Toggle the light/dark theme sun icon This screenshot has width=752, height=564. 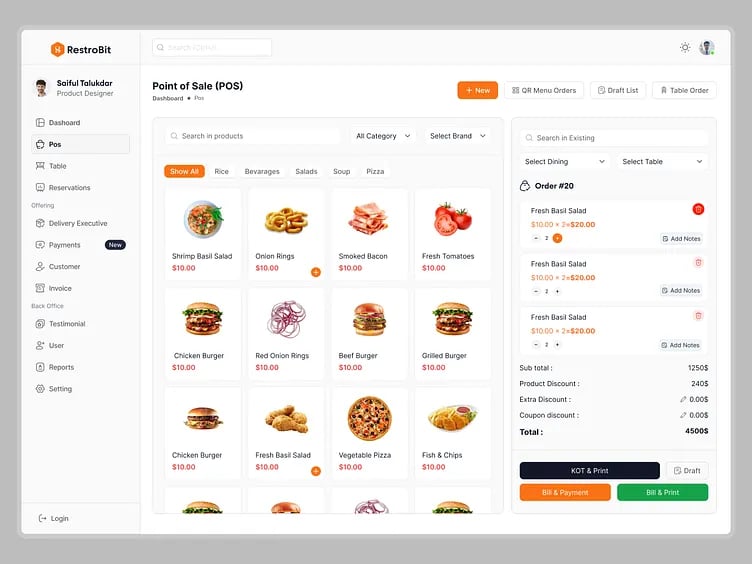coord(685,47)
